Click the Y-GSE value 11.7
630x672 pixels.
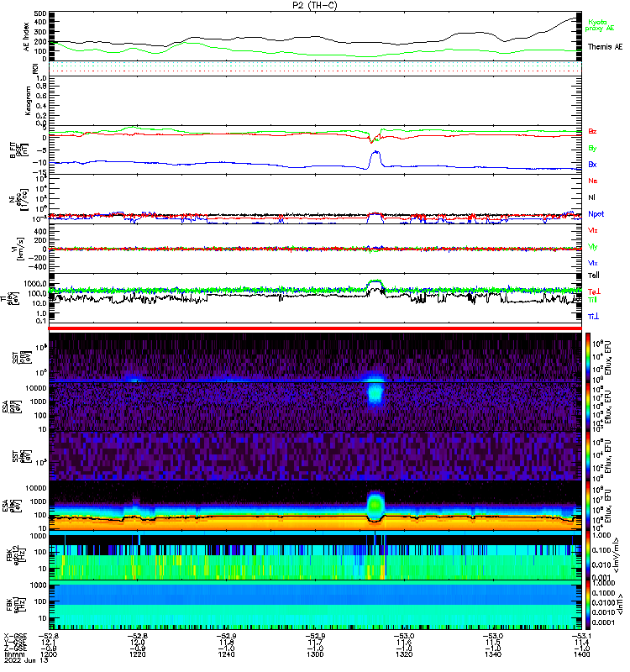[x=315, y=643]
